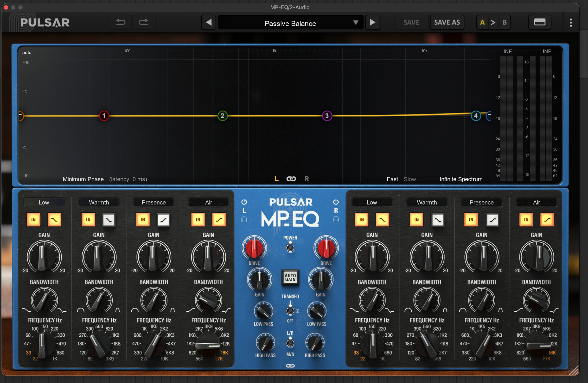The image size is (588, 383).
Task: Load the next preset with right arrow
Action: click(372, 22)
